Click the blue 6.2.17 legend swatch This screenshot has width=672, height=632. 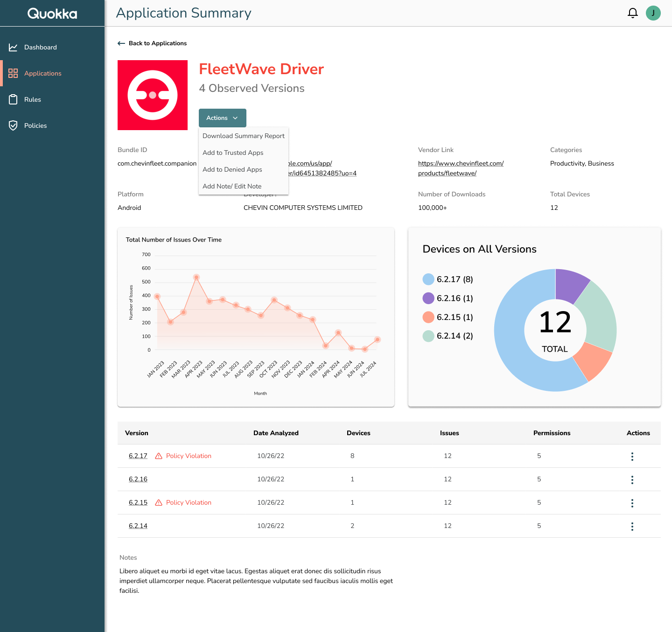(428, 279)
